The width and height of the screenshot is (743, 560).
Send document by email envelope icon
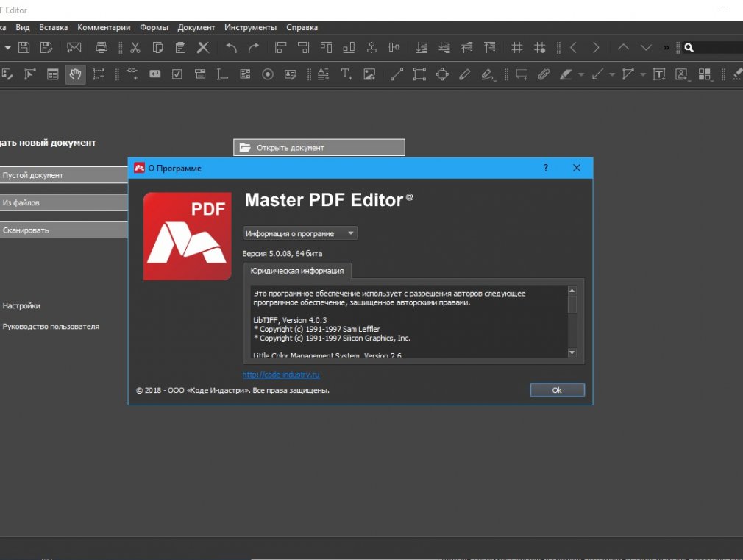[74, 47]
